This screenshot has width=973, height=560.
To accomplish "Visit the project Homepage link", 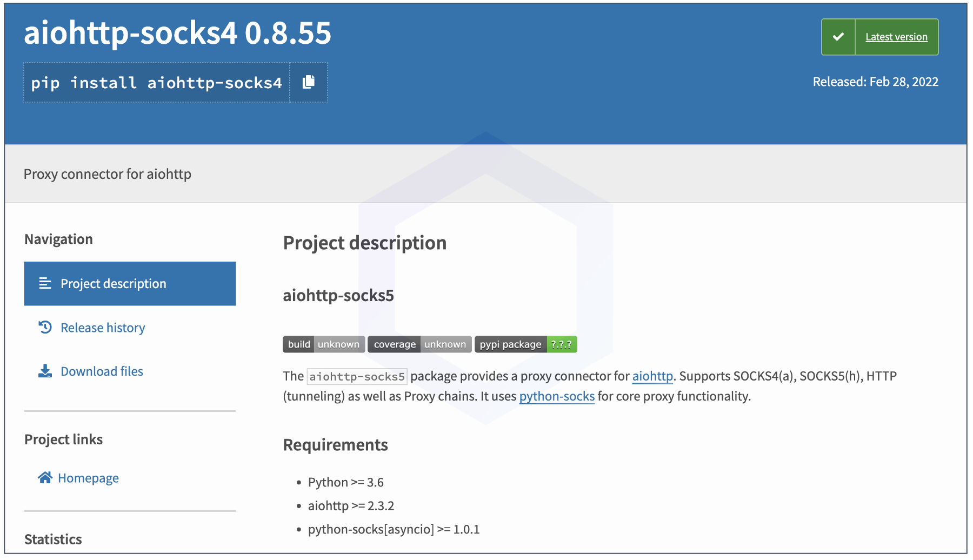I will (x=88, y=478).
